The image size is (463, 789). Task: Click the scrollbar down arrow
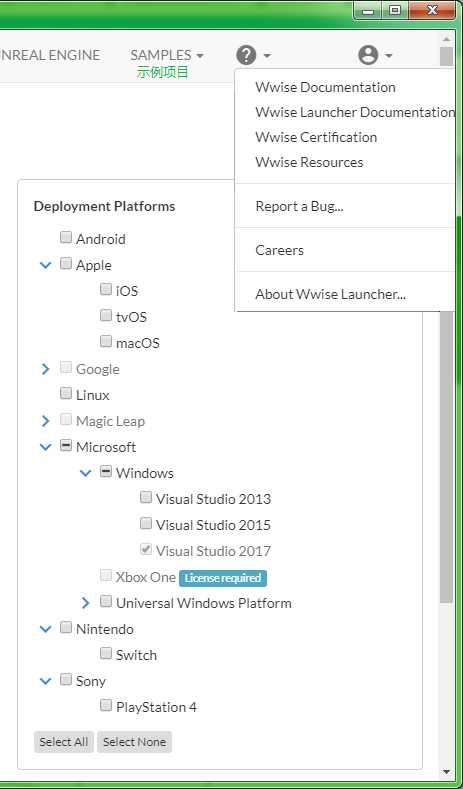[x=446, y=771]
